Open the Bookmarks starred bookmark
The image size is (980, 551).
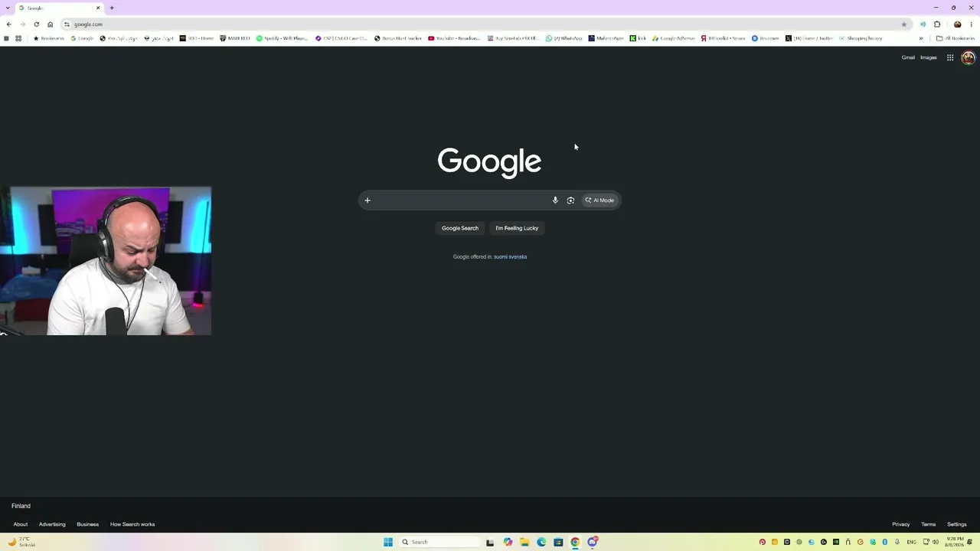[49, 38]
